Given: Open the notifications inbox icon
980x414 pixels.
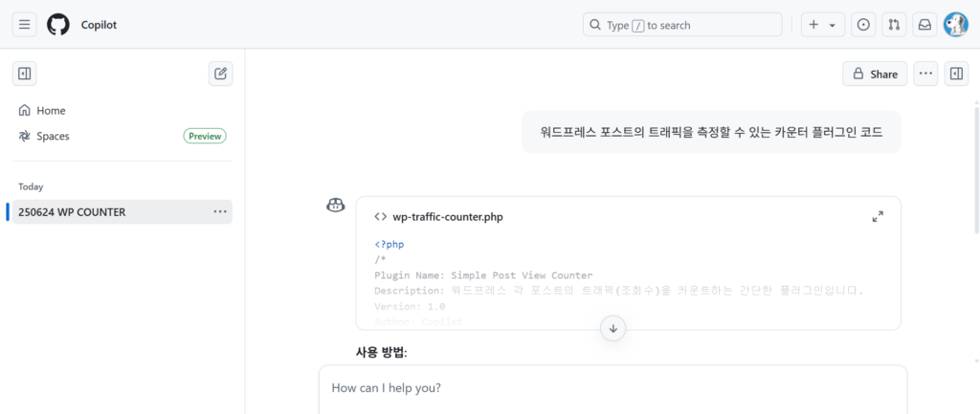Looking at the screenshot, I should (x=924, y=25).
